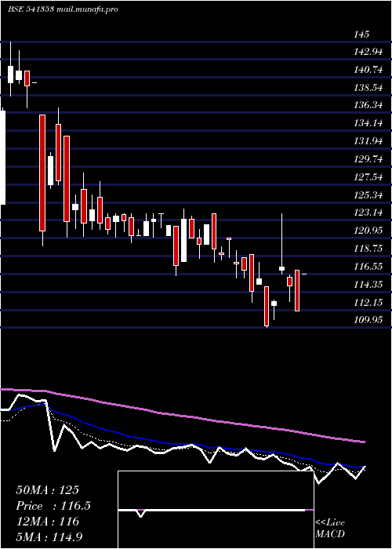Screen dimensions: 392x549
Task: Click the Live MACD label
Action: (x=330, y=528)
